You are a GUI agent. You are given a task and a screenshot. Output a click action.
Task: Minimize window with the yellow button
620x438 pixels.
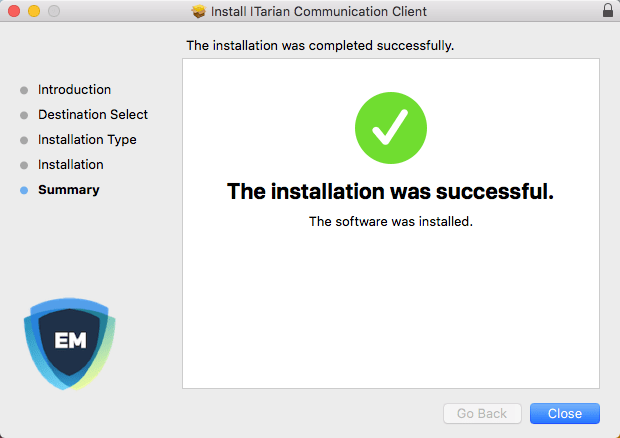coord(33,11)
